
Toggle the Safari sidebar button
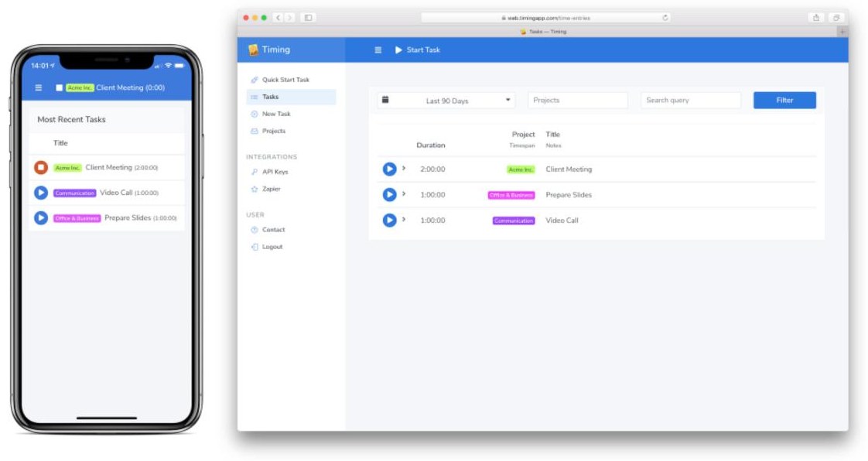pyautogui.click(x=309, y=18)
